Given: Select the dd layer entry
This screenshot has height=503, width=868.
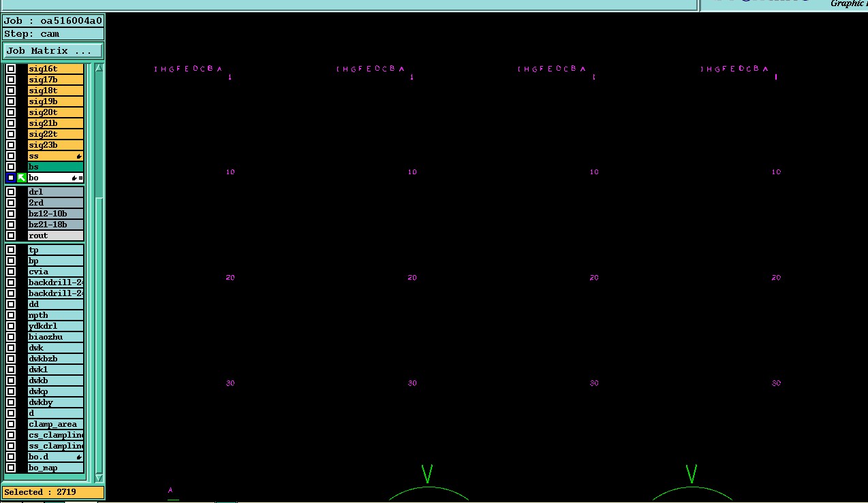Looking at the screenshot, I should [56, 304].
